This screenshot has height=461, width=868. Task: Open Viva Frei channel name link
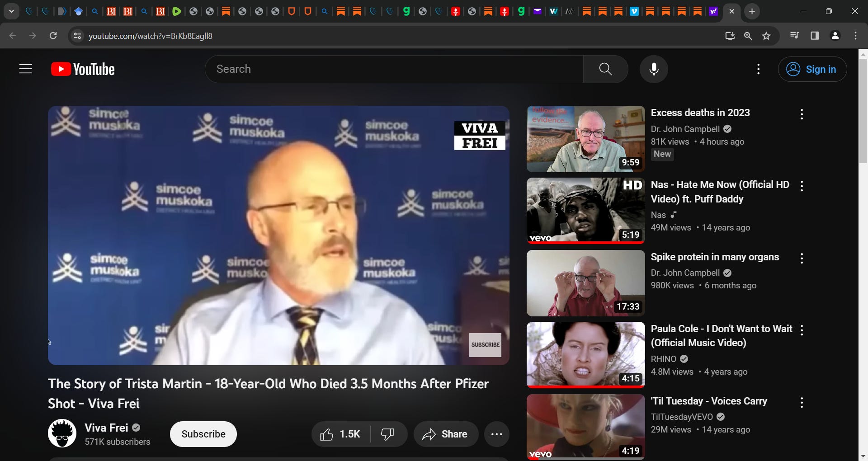pos(106,428)
